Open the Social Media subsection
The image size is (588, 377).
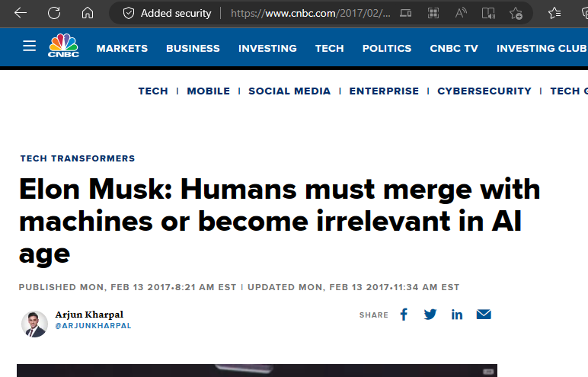coord(289,91)
